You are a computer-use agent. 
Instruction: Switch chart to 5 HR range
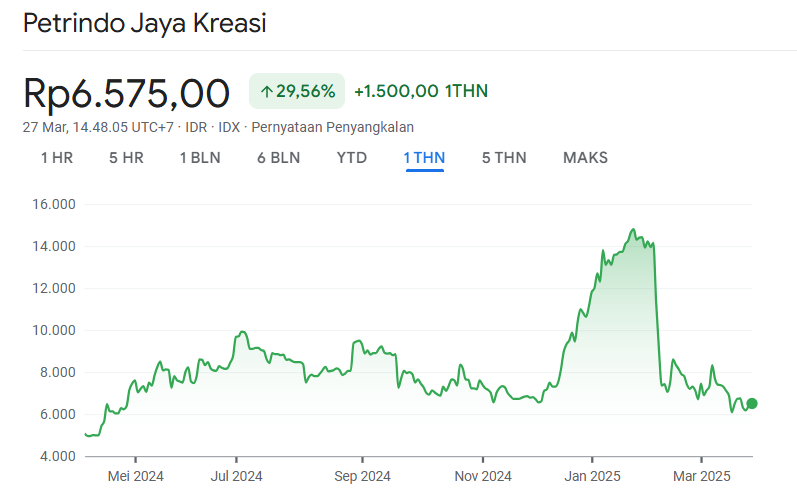click(x=126, y=158)
